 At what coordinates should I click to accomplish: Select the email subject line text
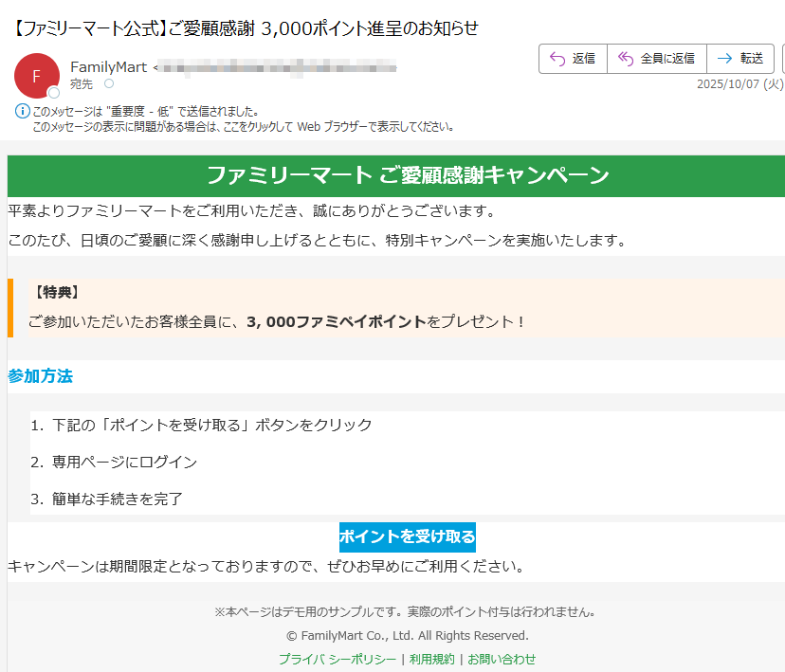242,29
